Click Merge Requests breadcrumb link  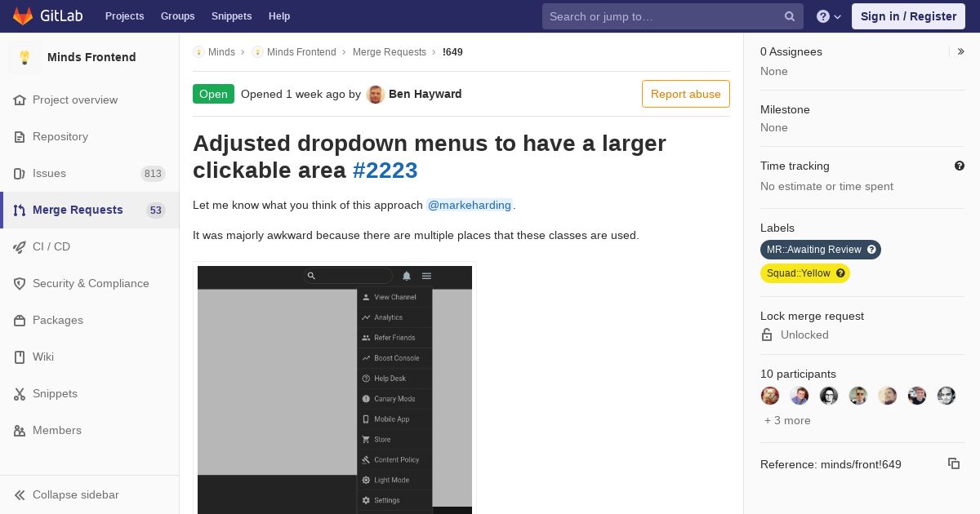pos(390,52)
